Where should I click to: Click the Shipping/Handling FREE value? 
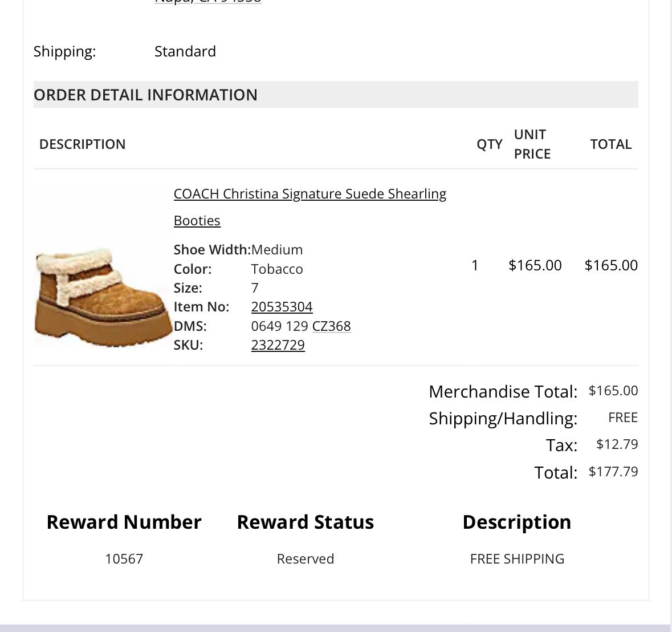[x=623, y=418]
